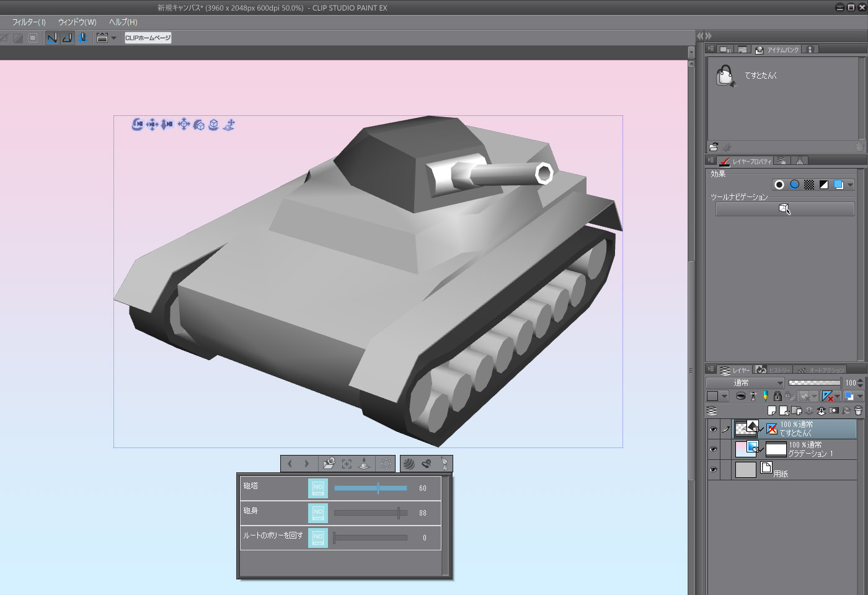Click the CLIPホームページ button

(x=148, y=38)
